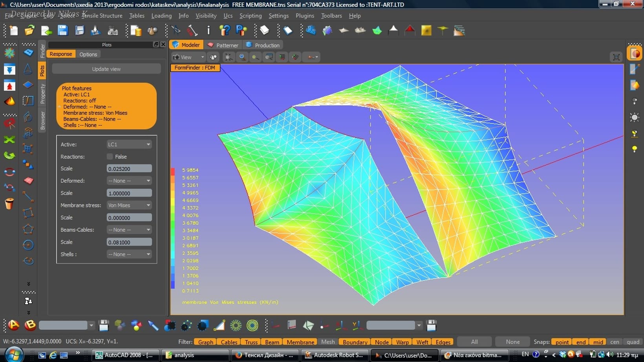Toggle the point snap option

pos(562,342)
